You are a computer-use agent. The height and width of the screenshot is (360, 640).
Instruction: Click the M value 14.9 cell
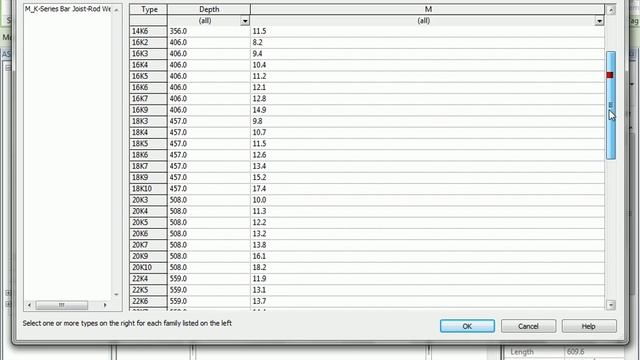point(427,110)
